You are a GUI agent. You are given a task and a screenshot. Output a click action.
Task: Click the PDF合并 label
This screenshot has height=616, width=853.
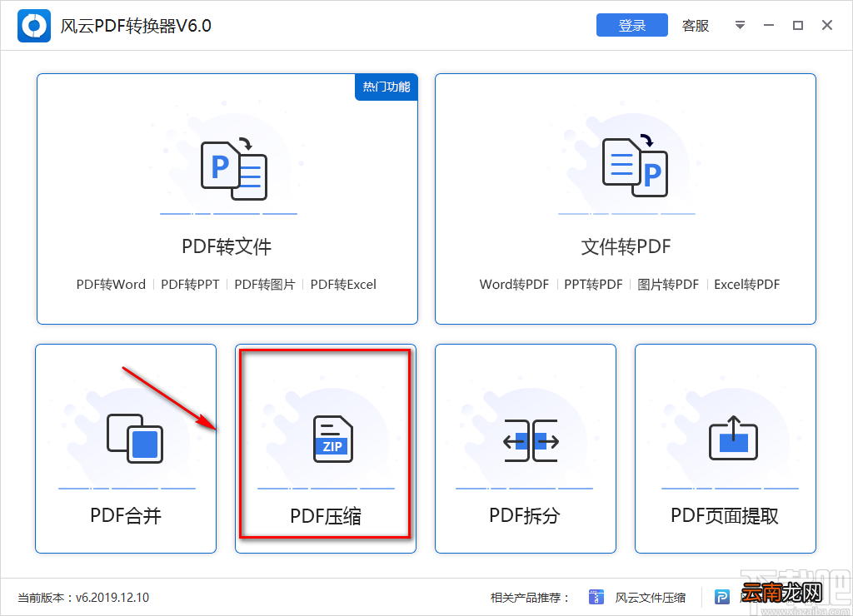click(126, 515)
